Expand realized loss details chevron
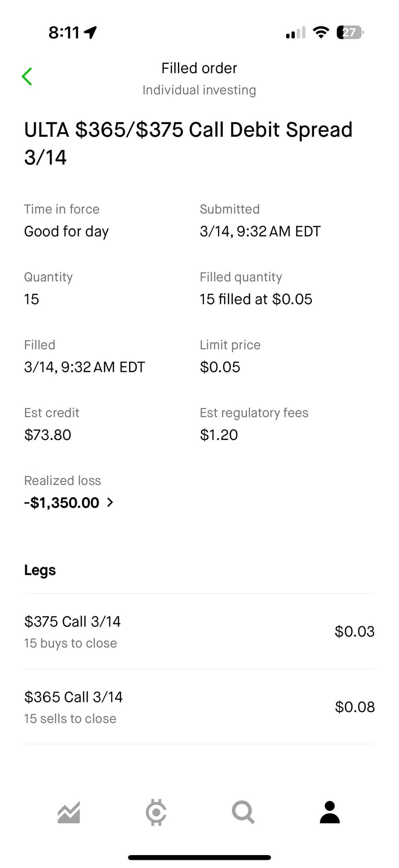This screenshot has width=399, height=868. (x=110, y=502)
